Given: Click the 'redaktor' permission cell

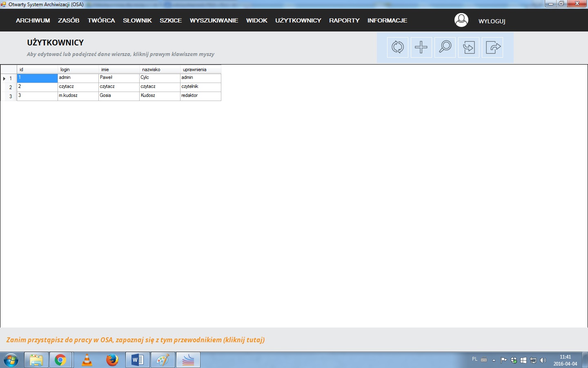Looking at the screenshot, I should tap(200, 96).
